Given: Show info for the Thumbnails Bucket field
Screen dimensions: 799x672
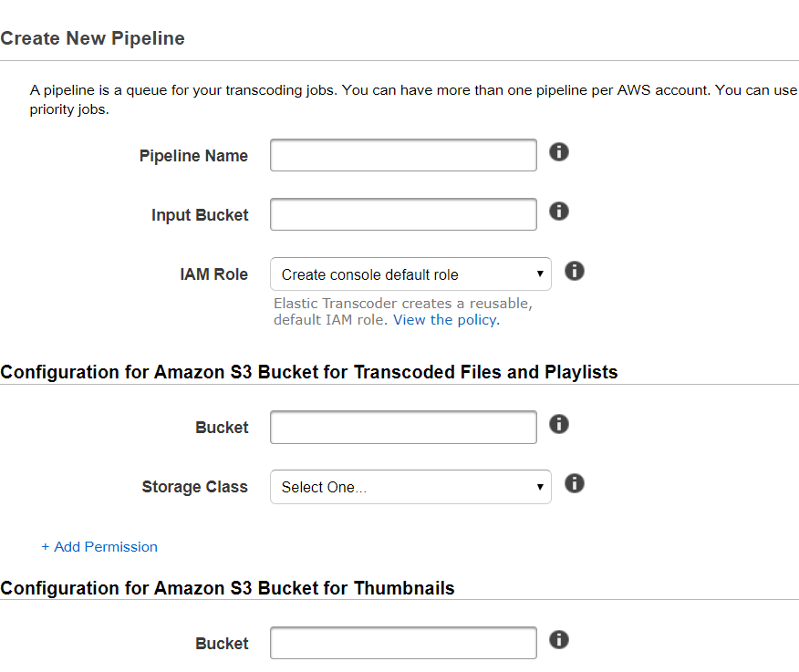Looking at the screenshot, I should 559,639.
